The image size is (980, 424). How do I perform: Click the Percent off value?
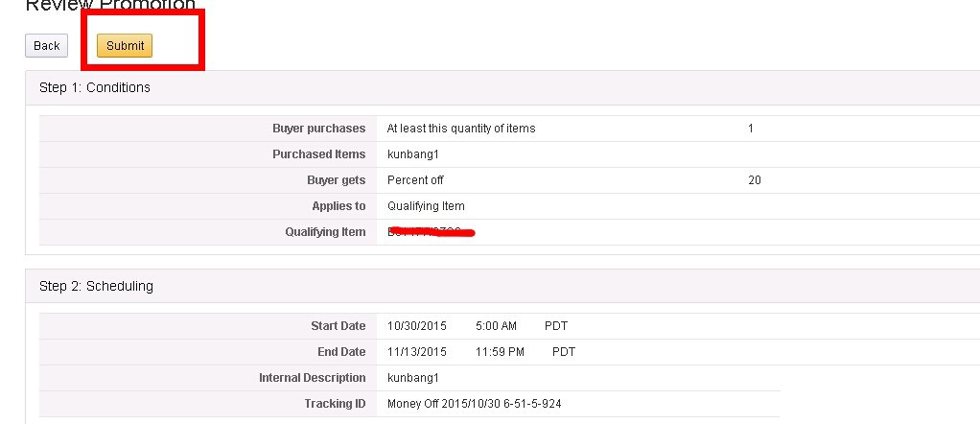[415, 180]
